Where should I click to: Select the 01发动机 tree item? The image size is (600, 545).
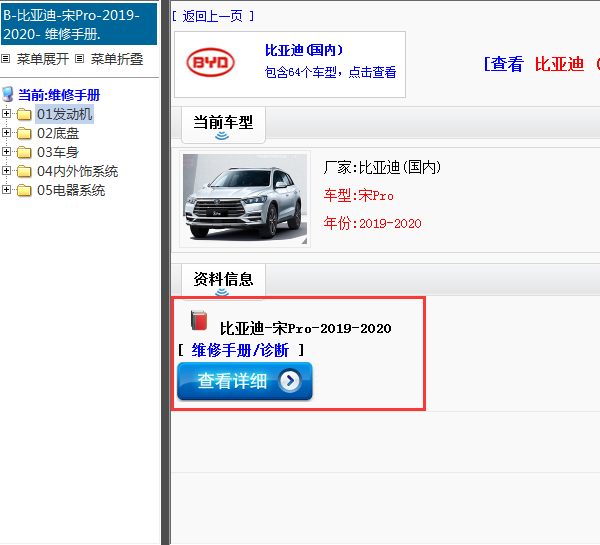[64, 114]
